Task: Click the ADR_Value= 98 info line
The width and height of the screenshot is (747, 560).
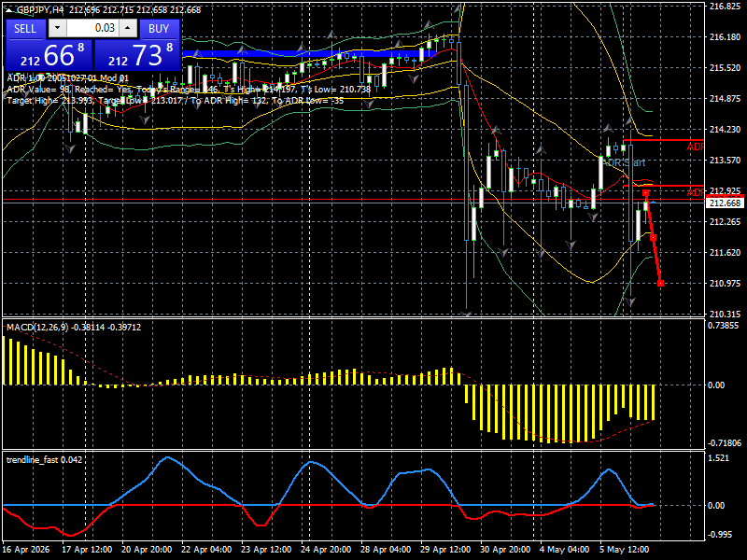Action: tap(189, 89)
